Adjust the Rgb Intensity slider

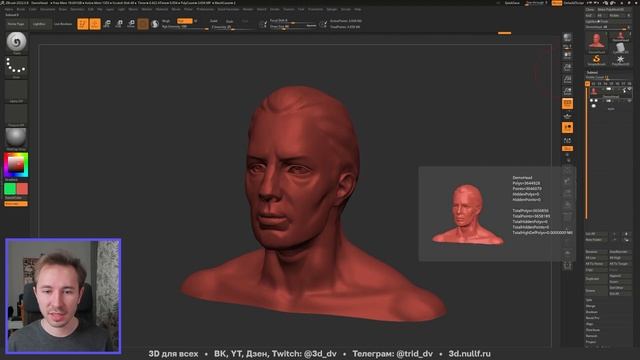point(185,27)
